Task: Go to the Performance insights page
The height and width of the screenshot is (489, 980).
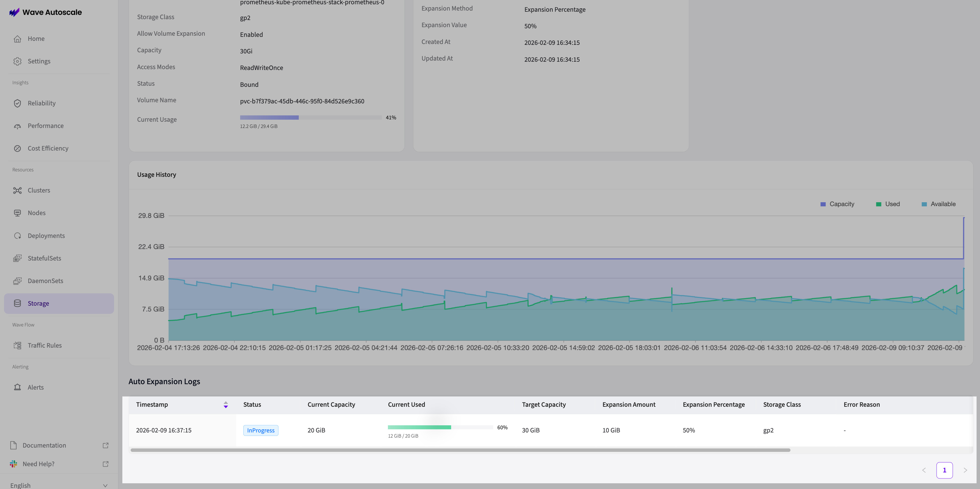Action: click(59, 126)
